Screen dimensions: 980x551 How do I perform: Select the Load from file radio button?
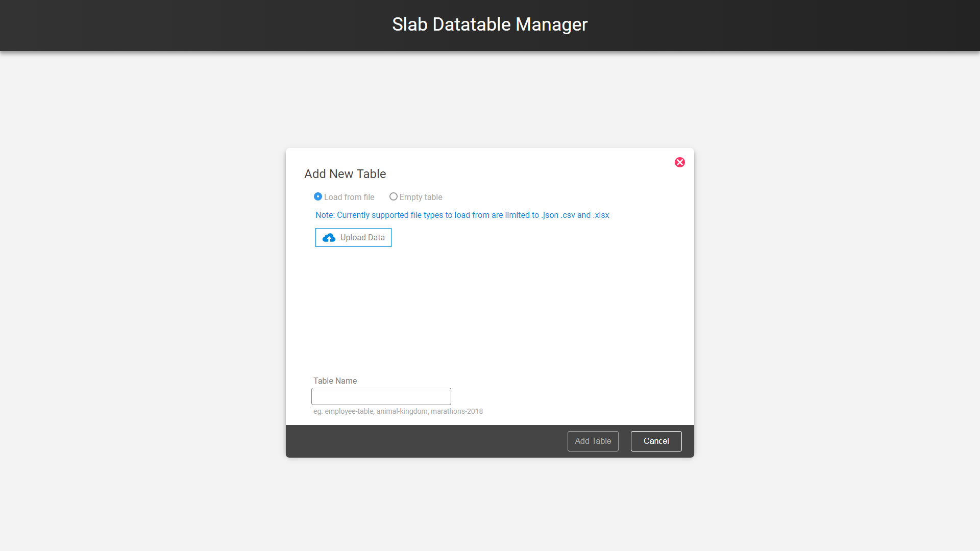click(x=318, y=196)
